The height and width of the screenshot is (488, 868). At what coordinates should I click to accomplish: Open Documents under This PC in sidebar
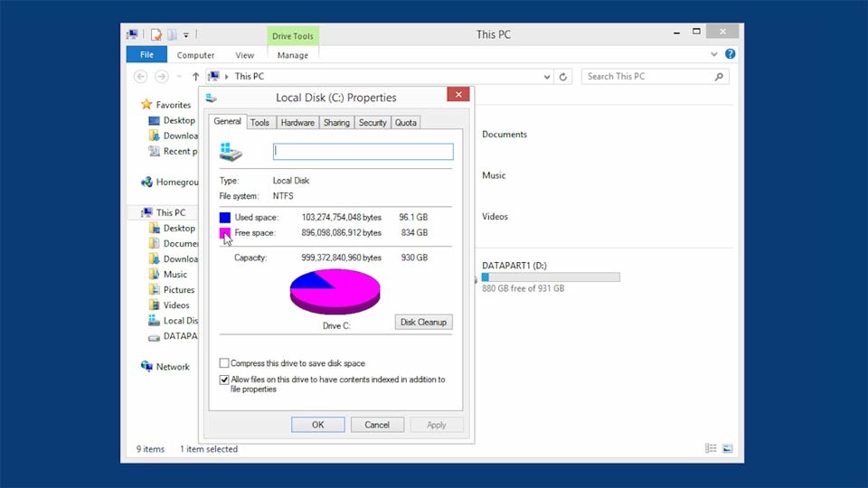[x=174, y=243]
